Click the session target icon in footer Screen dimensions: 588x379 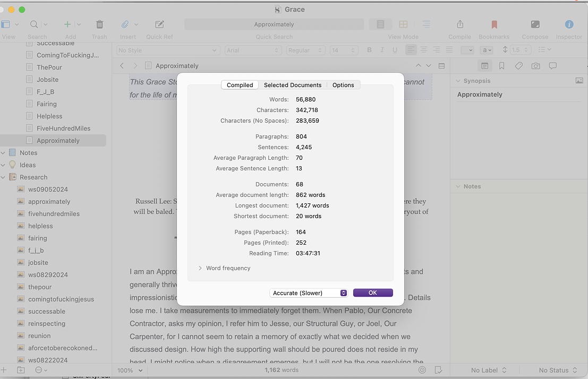(422, 371)
